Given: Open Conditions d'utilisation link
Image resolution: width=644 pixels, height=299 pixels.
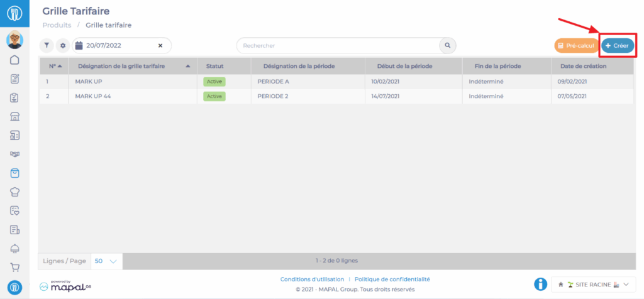Looking at the screenshot, I should [x=312, y=280].
